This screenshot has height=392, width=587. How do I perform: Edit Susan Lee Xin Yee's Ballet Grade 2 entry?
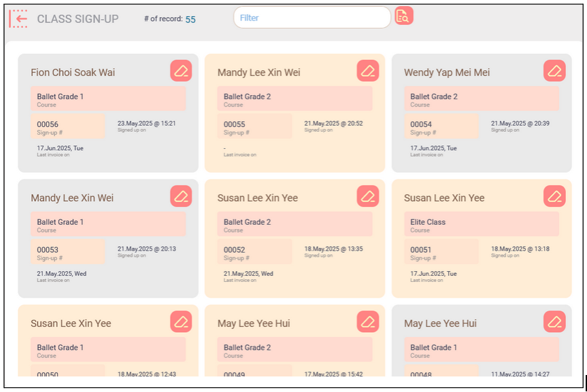[x=367, y=196]
